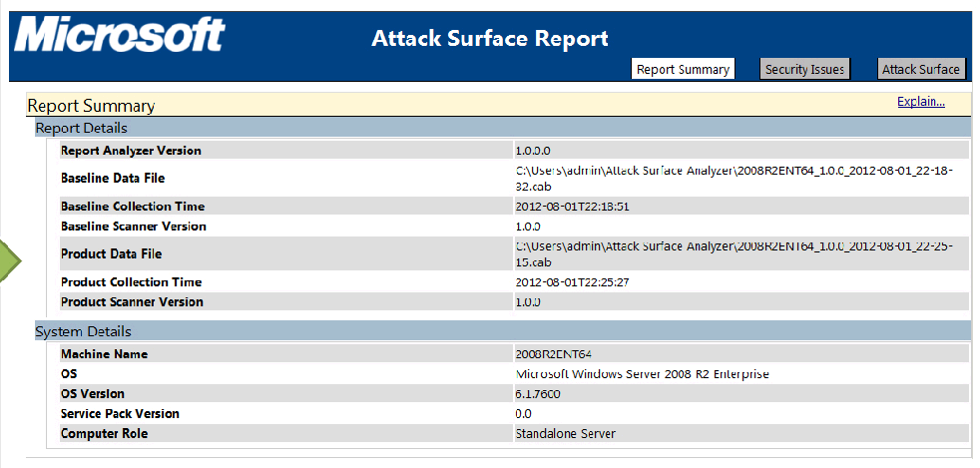Click the green arrow at left edge
Viewport: 980px width, 468px height.
(11, 259)
